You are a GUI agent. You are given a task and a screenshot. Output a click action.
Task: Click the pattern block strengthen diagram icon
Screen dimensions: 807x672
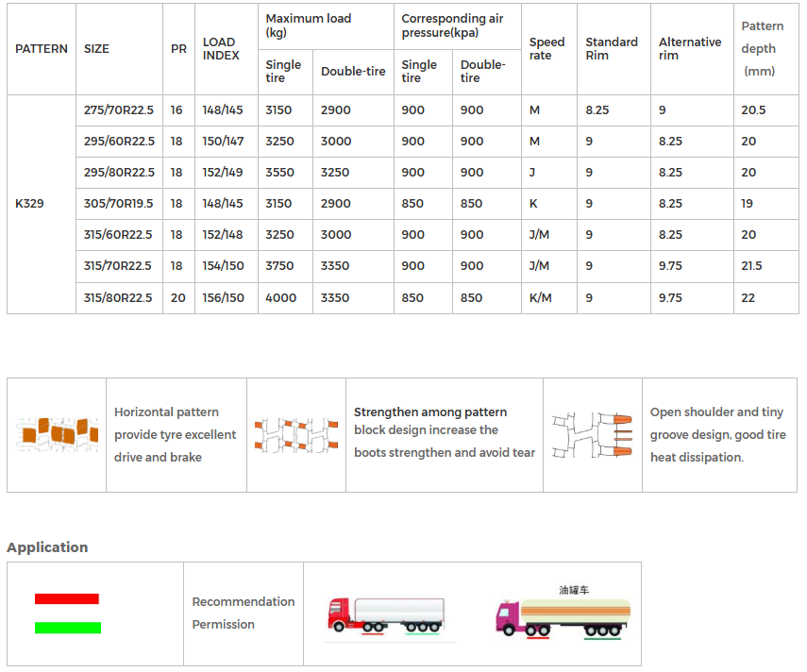pyautogui.click(x=296, y=435)
